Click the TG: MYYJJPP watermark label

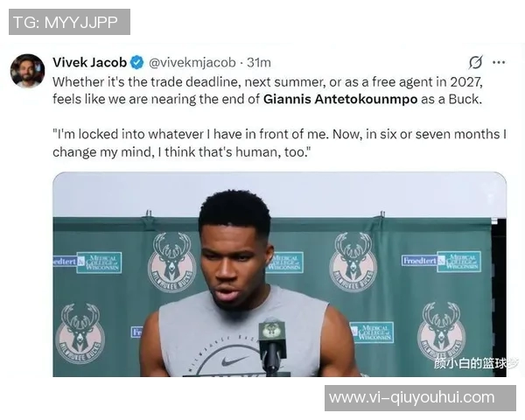point(69,22)
